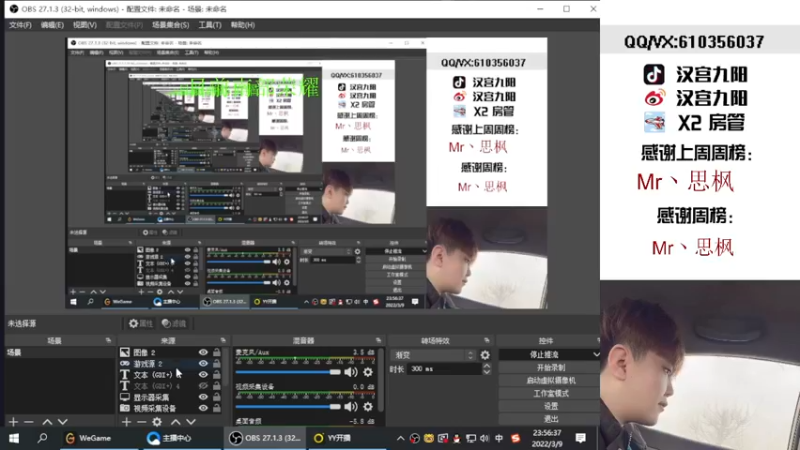Open the 编辑(E) menu
The image size is (800, 450).
pos(52,24)
